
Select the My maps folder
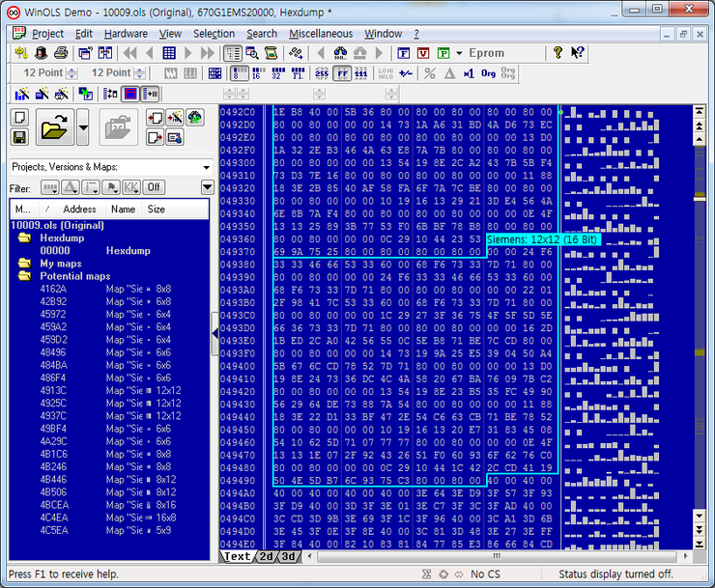click(60, 264)
